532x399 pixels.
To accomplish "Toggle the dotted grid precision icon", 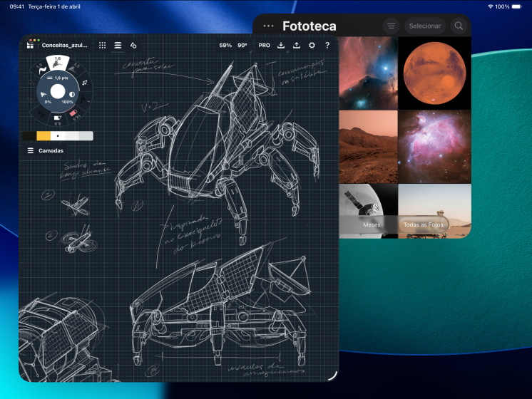I will coord(103,45).
